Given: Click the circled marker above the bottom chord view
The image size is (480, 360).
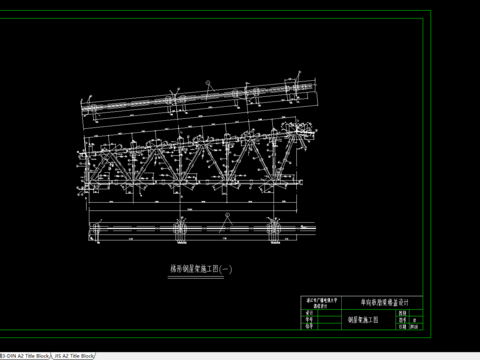Looking at the screenshot, I should pyautogui.click(x=228, y=215).
